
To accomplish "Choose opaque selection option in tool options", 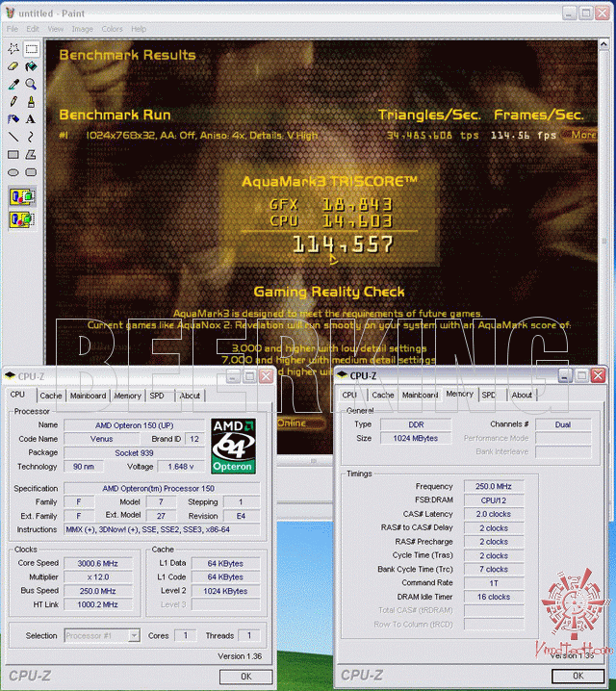I will coord(22,197).
